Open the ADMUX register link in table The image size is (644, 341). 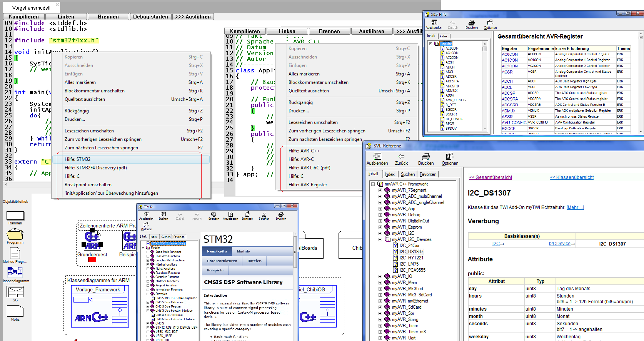tap(508, 111)
